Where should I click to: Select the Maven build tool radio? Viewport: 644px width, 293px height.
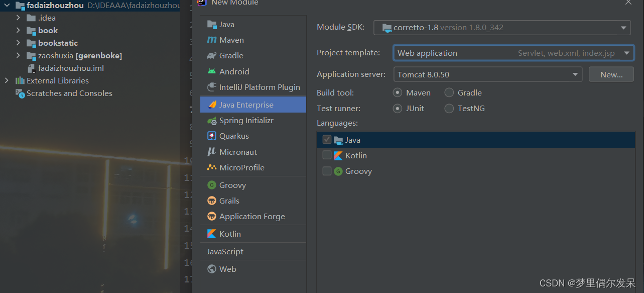click(x=398, y=92)
